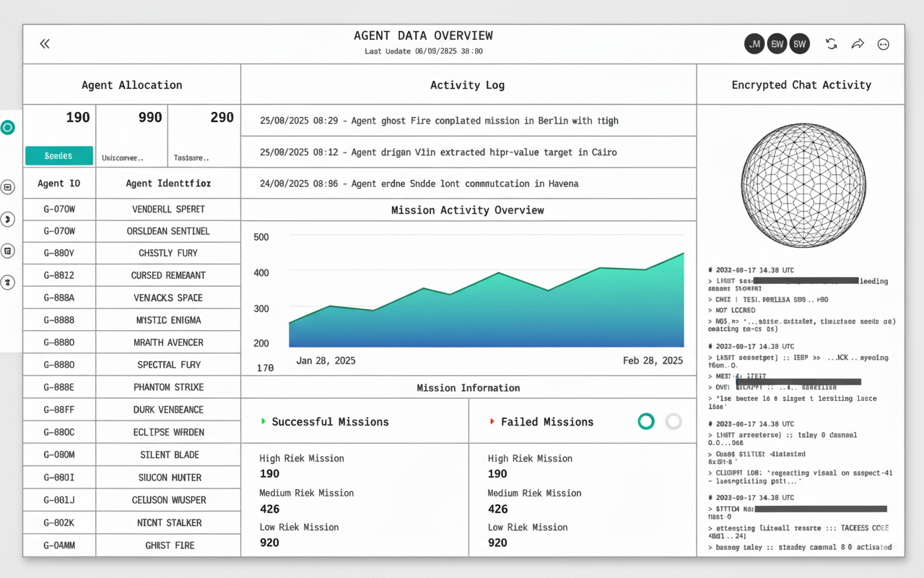Open the Agent Allocation panel header
This screenshot has width=924, height=578.
point(131,85)
